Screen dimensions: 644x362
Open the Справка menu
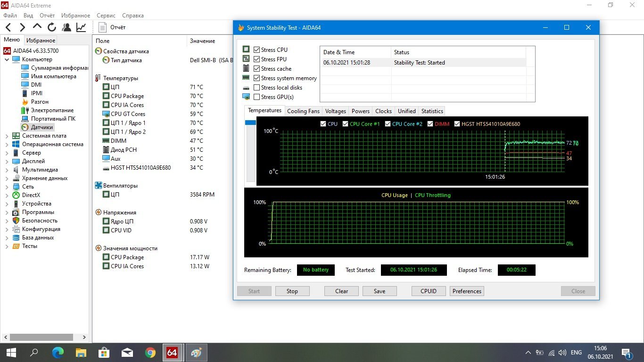click(x=132, y=16)
